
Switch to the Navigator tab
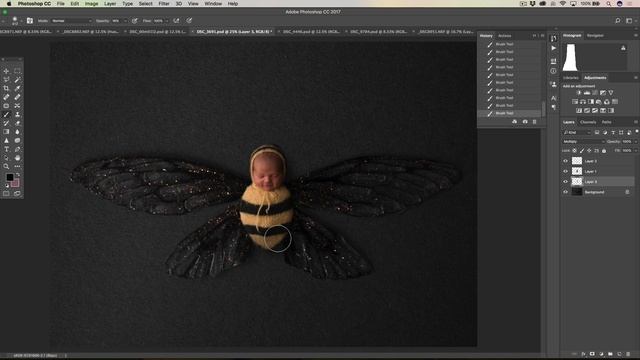coord(595,36)
